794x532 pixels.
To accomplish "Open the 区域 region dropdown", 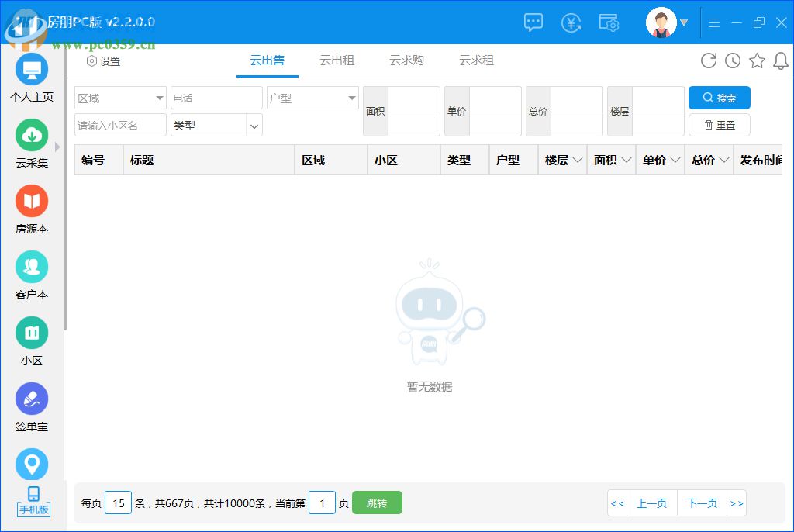I will tap(120, 98).
